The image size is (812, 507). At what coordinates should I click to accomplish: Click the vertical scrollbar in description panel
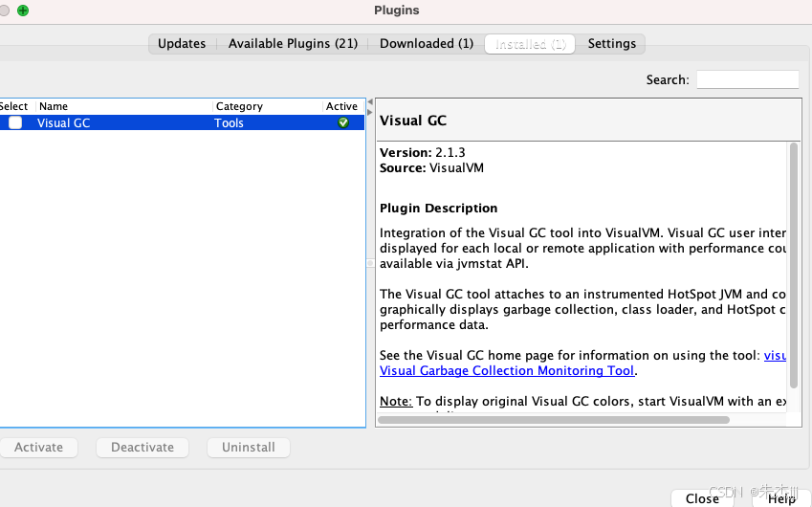click(x=794, y=266)
